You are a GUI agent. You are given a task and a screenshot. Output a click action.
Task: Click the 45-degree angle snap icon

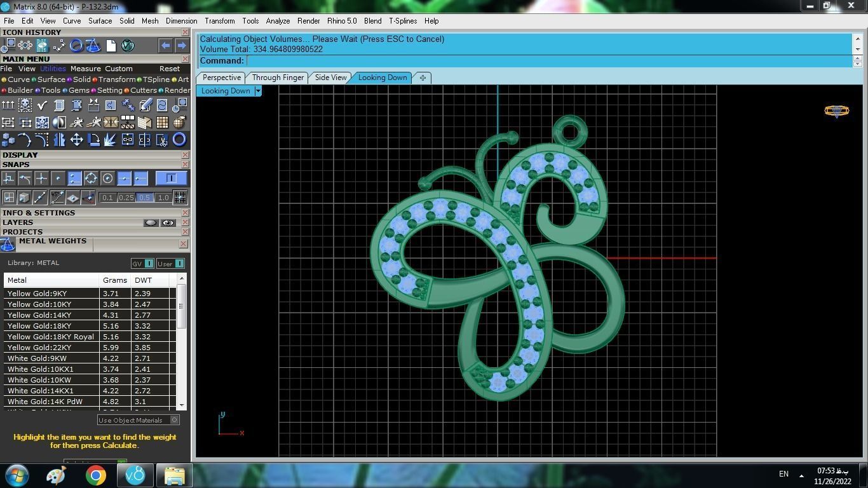[58, 198]
